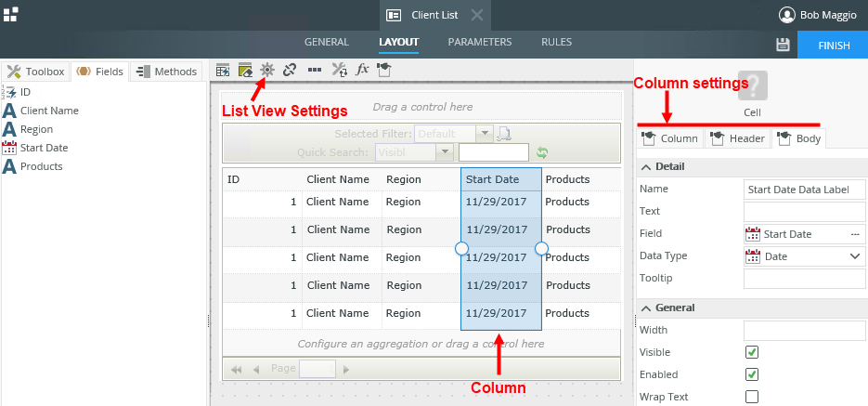Click the column's right resize handle circle
868x406 pixels.
(x=541, y=248)
